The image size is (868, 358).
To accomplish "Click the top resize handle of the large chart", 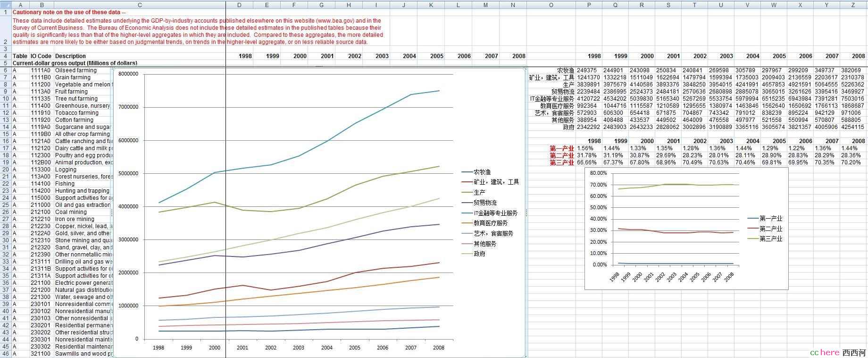I will pyautogui.click(x=319, y=67).
